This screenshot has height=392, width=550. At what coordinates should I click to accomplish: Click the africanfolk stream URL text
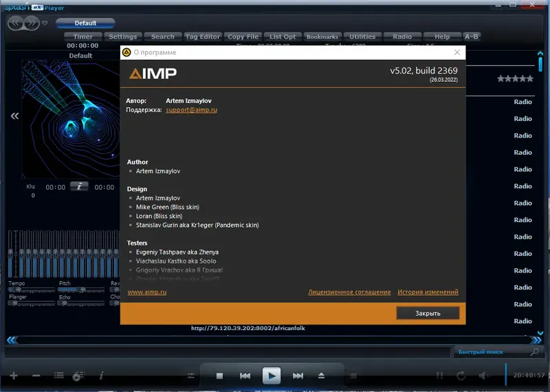(248, 328)
